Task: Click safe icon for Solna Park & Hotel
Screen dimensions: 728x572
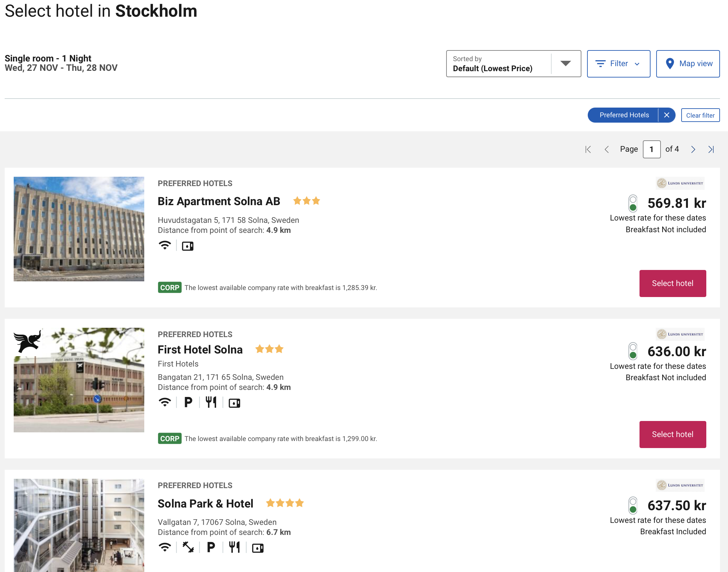Action: [x=257, y=548]
